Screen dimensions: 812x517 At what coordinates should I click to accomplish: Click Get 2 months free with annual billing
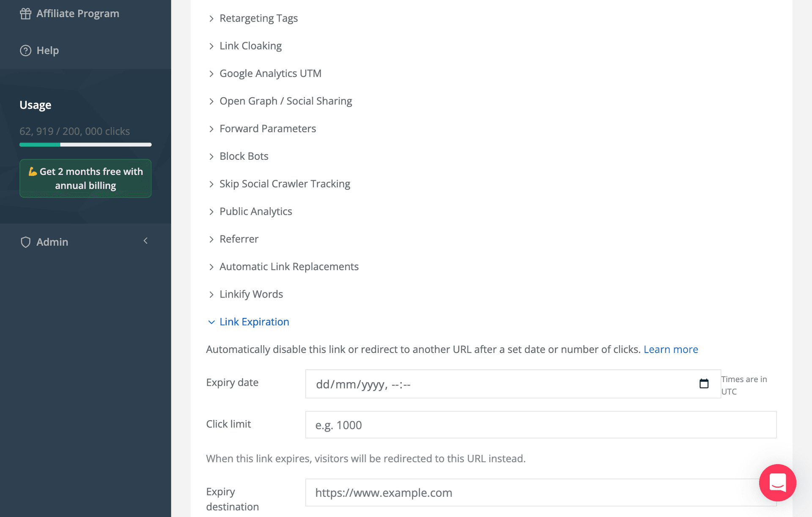85,178
